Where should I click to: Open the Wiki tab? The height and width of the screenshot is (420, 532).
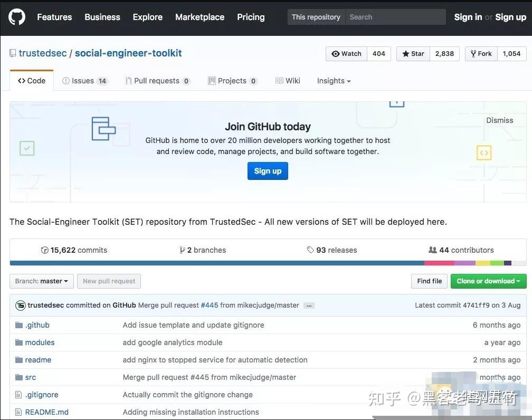pyautogui.click(x=288, y=81)
